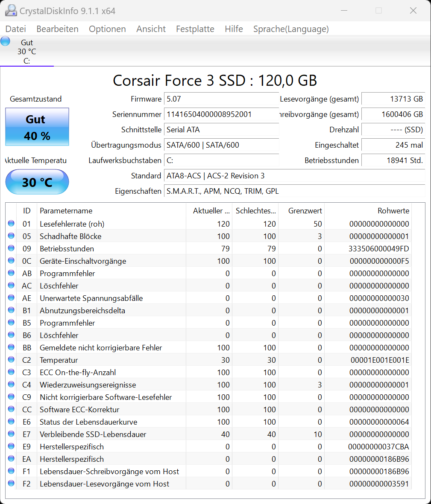Click the status orb for Abnutzungsbereichsdelta

(x=11, y=310)
